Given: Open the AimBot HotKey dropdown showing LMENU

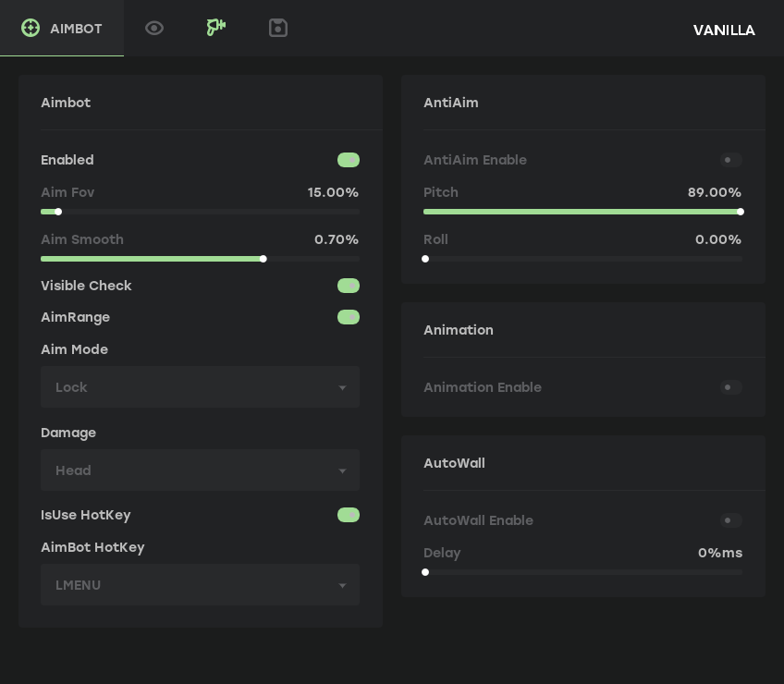Looking at the screenshot, I should click(200, 585).
